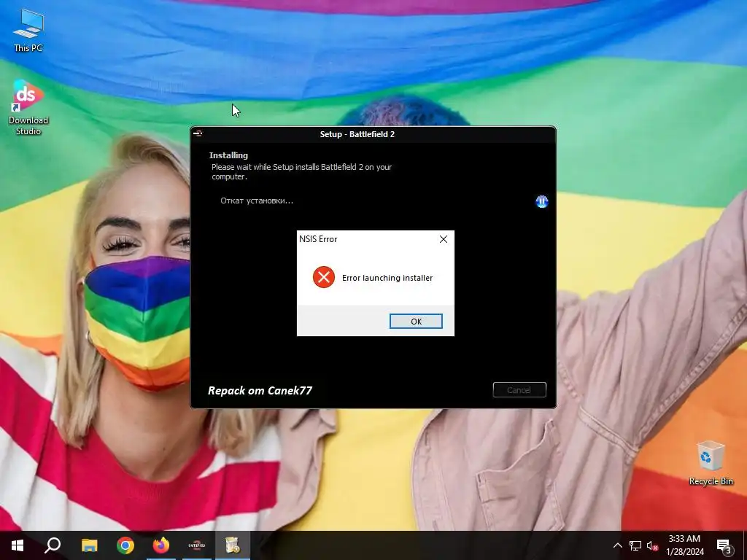Click the 'Error launching installer' message
This screenshot has height=560, width=747.
click(387, 278)
